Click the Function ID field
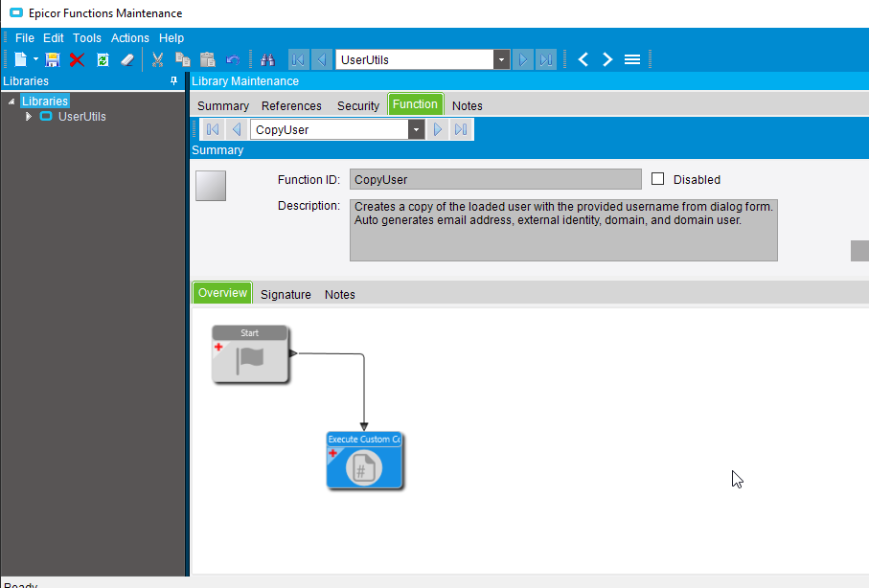Image resolution: width=869 pixels, height=588 pixels. [495, 179]
